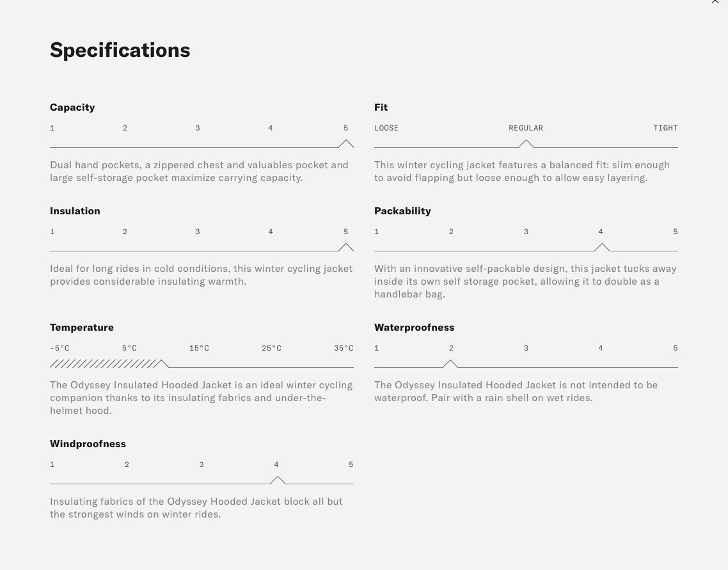The width and height of the screenshot is (728, 570).
Task: Click the 15°C label on Temperature scale
Action: (199, 348)
